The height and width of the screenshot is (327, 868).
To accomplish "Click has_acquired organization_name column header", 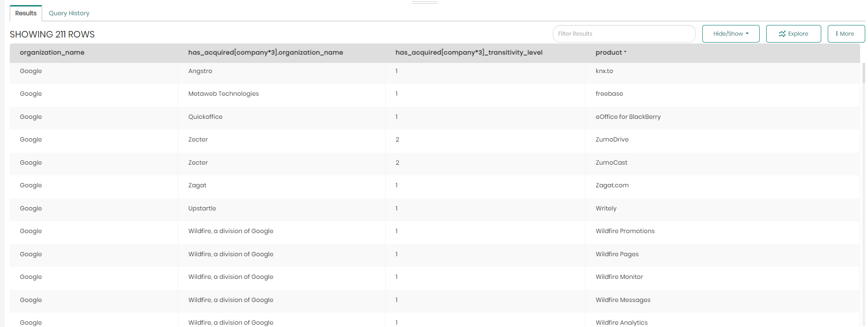I will click(265, 52).
